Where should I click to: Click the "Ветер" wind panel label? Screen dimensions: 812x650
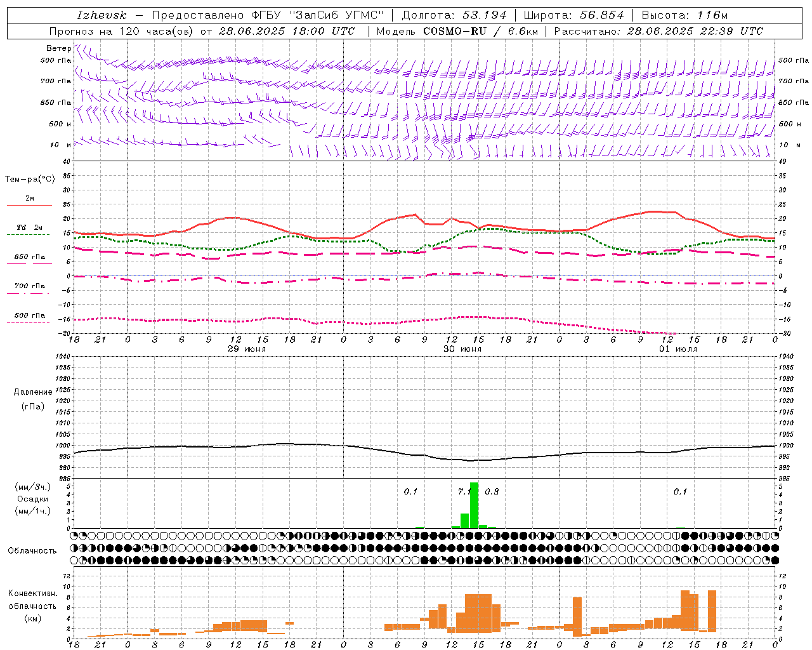point(58,48)
